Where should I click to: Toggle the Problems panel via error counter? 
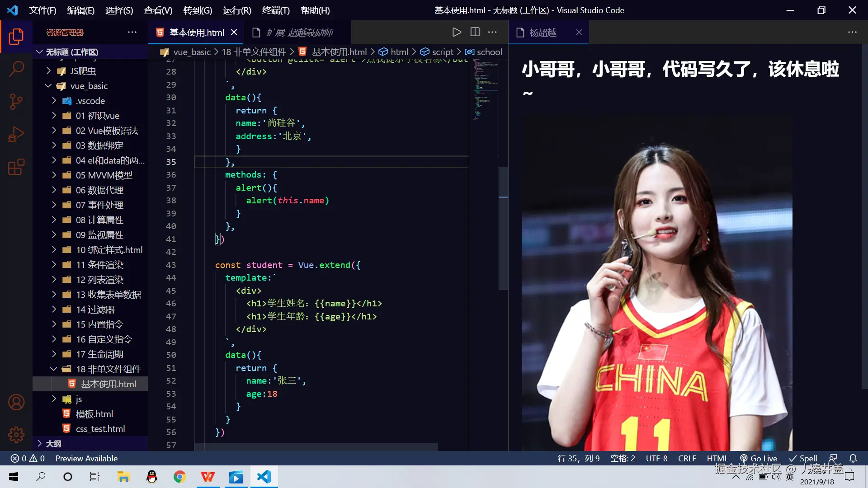(27, 458)
